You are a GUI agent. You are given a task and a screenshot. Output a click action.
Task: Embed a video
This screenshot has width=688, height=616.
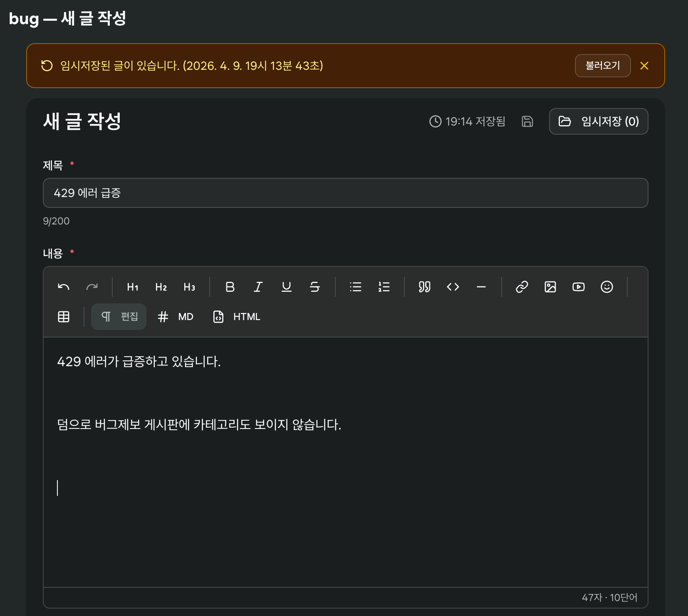click(x=579, y=287)
